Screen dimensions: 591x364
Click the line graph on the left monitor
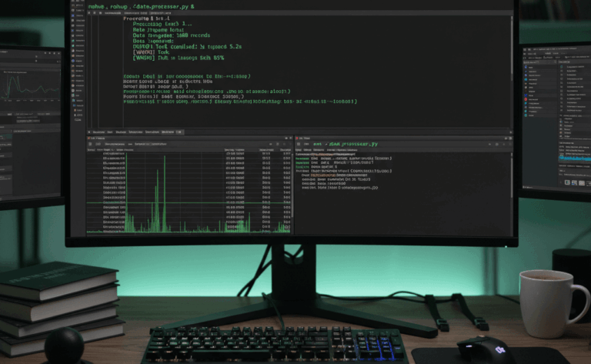point(30,87)
